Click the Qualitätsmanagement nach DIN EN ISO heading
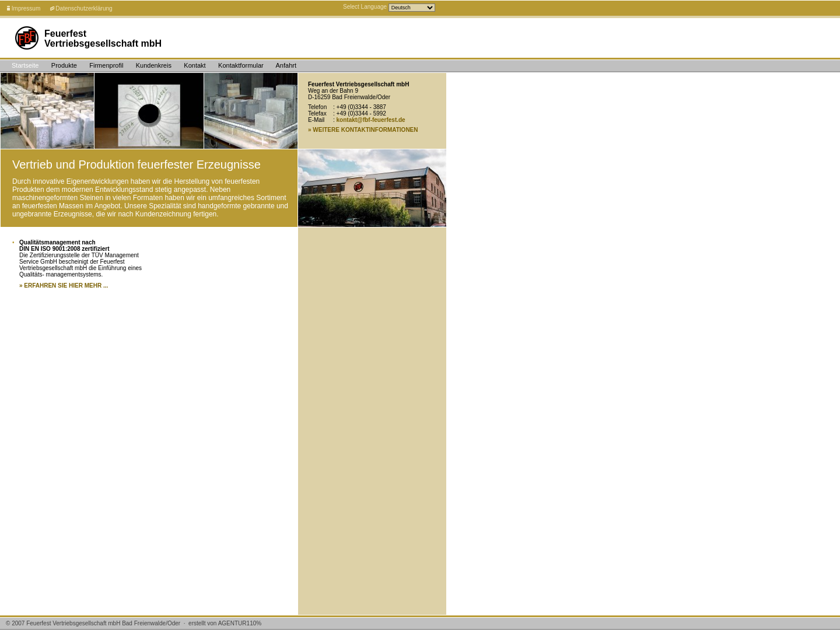The image size is (840, 630). click(64, 246)
